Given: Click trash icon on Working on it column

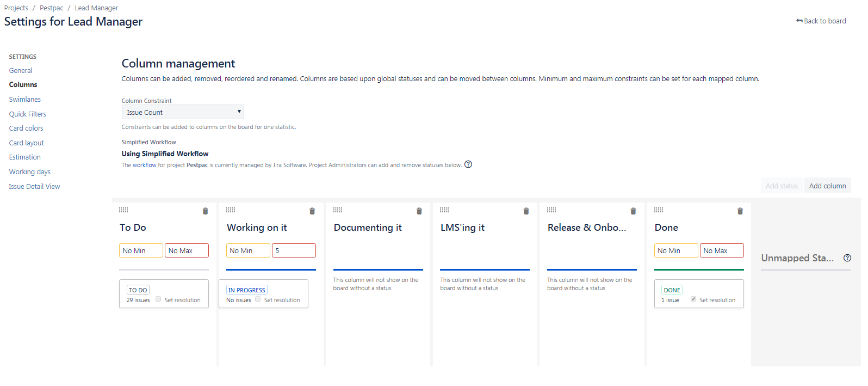Looking at the screenshot, I should pyautogui.click(x=312, y=211).
